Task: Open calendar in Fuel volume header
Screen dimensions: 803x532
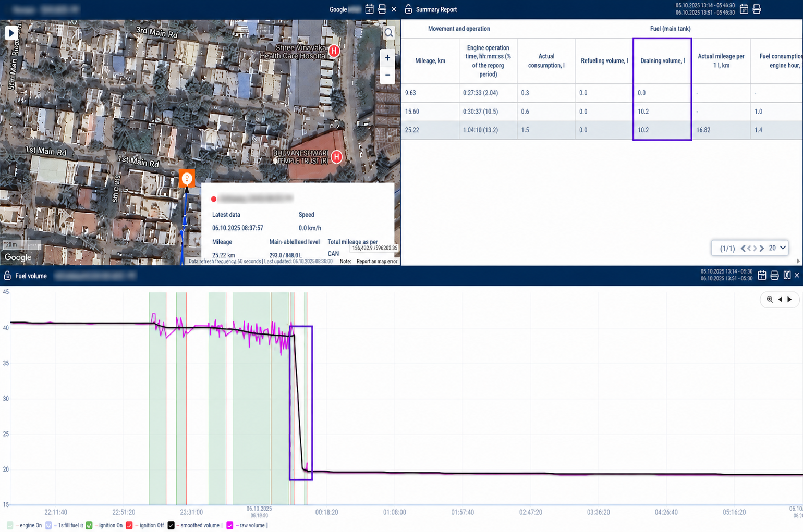Action: (762, 275)
